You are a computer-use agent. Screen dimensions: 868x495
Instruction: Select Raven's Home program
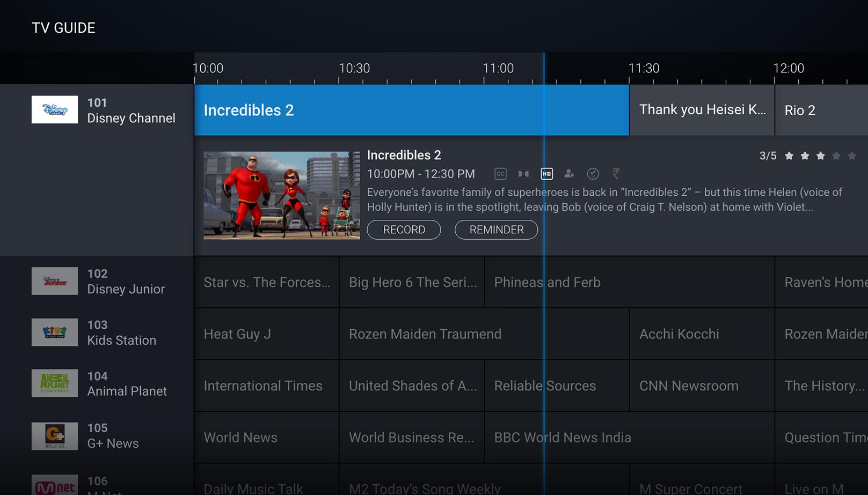click(822, 282)
